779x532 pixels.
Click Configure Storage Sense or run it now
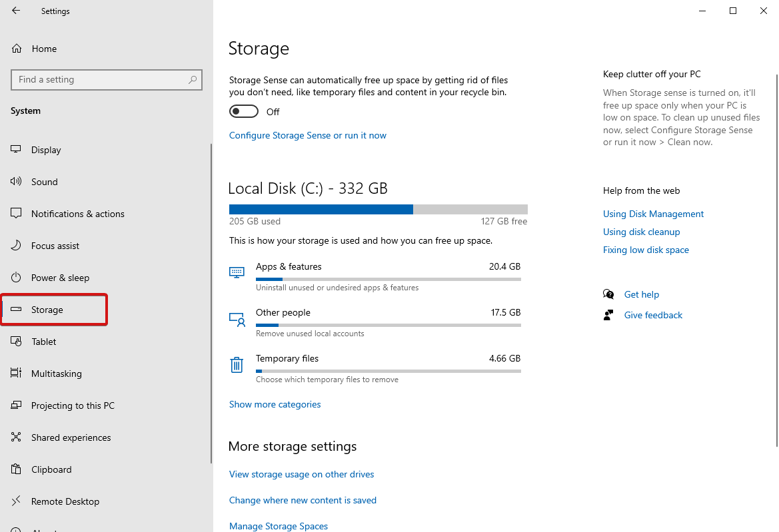tap(307, 135)
